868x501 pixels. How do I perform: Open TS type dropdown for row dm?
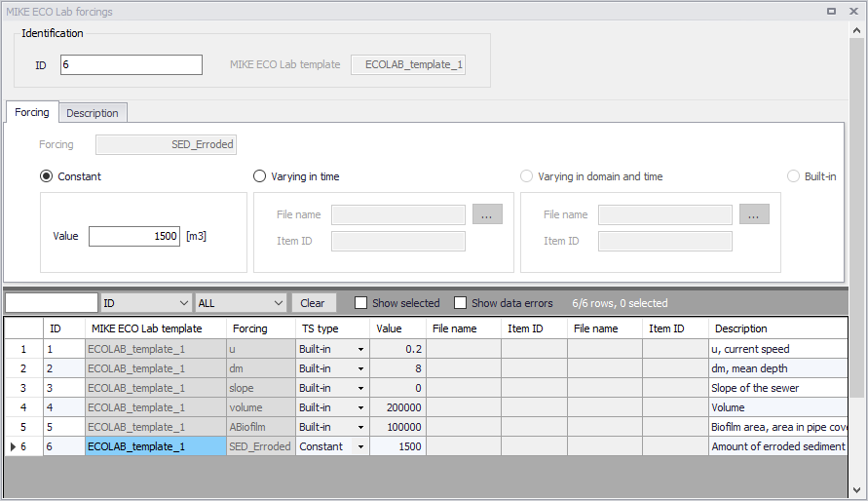tap(360, 368)
